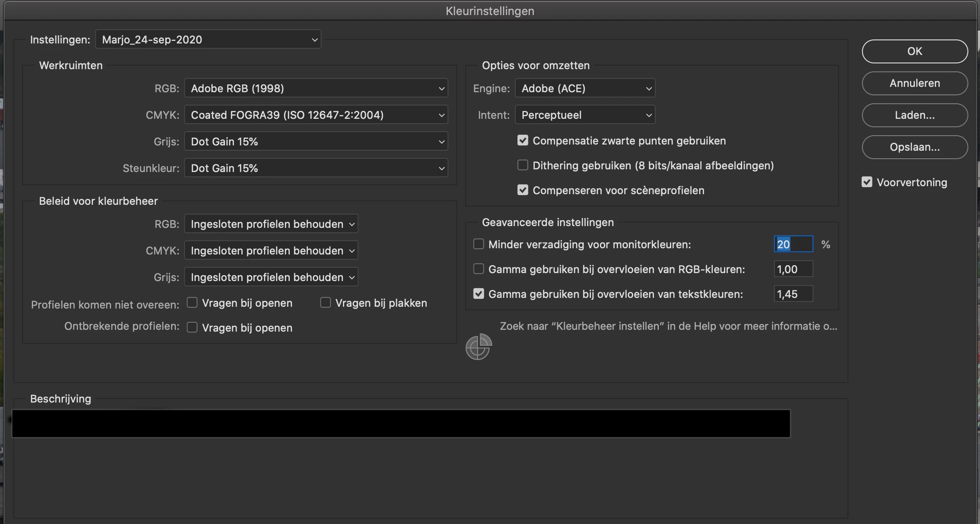
Task: Open RGB working space Adobe RGB dropdown
Action: (316, 88)
